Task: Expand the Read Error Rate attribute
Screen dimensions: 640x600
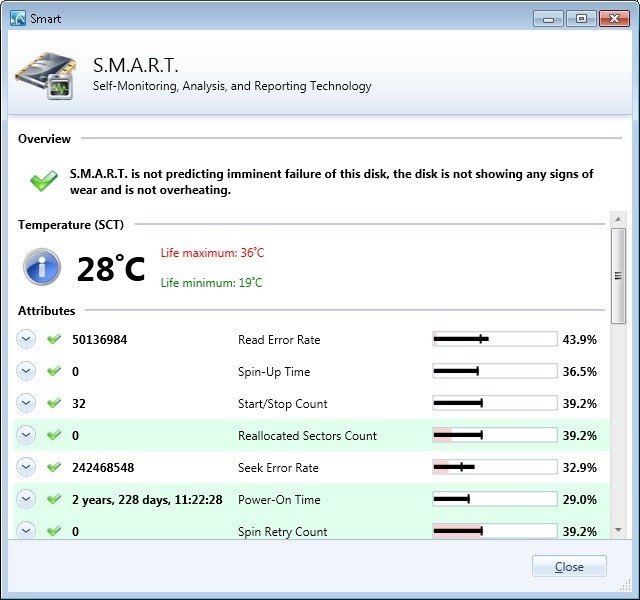Action: point(26,339)
